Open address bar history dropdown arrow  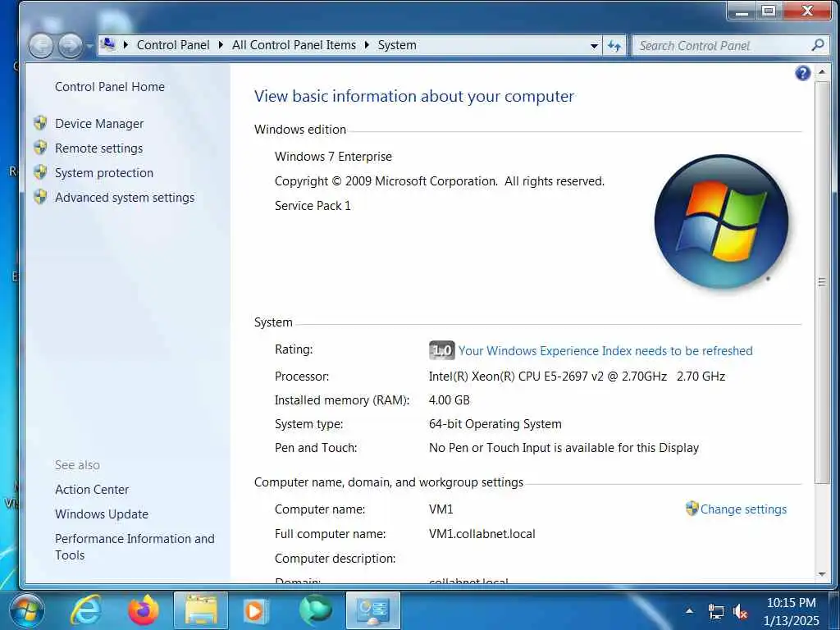point(594,46)
